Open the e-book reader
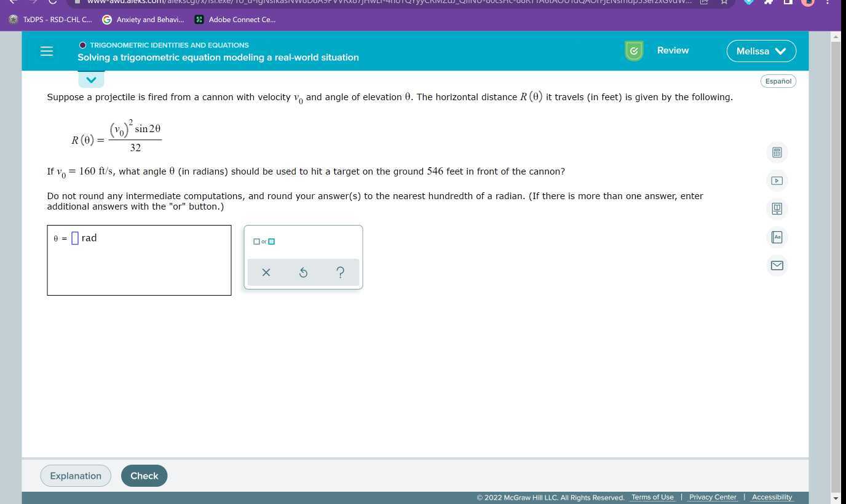The image size is (846, 504). pos(777,209)
